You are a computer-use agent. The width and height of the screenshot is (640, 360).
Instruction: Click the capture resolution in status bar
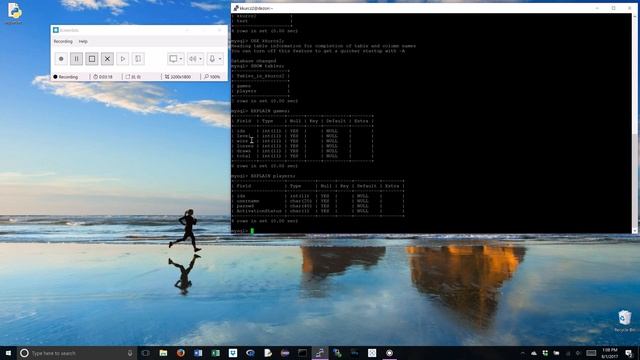[178, 77]
